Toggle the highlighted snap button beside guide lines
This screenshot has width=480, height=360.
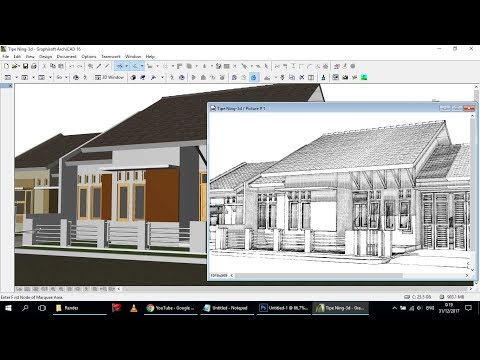[x=135, y=66]
